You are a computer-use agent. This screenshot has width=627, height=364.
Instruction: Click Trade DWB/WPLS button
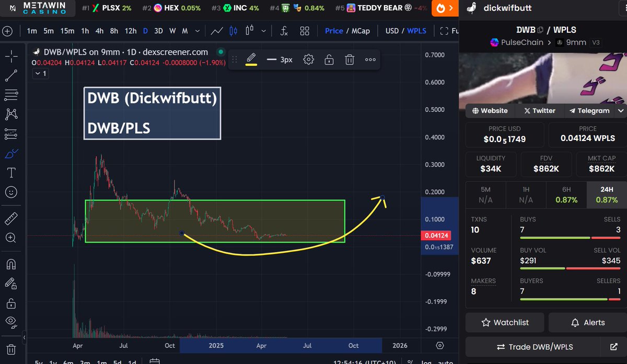pyautogui.click(x=533, y=347)
